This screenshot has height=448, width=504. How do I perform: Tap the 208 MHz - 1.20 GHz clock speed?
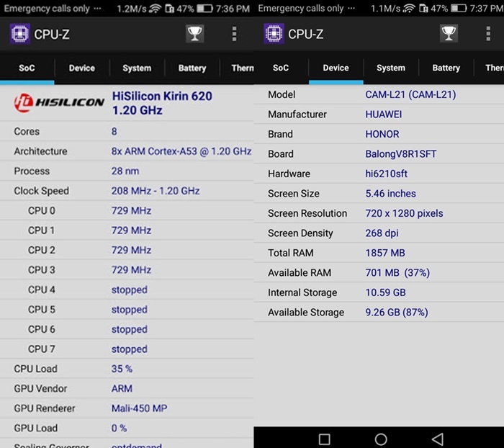point(156,191)
